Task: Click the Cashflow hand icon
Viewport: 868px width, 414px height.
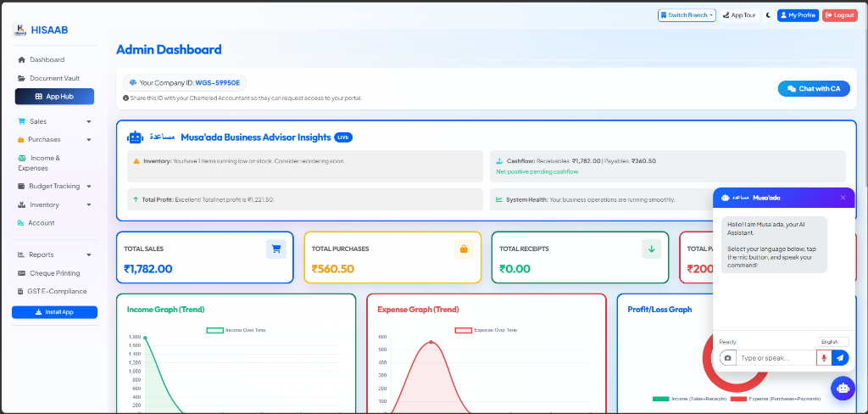Action: point(499,161)
